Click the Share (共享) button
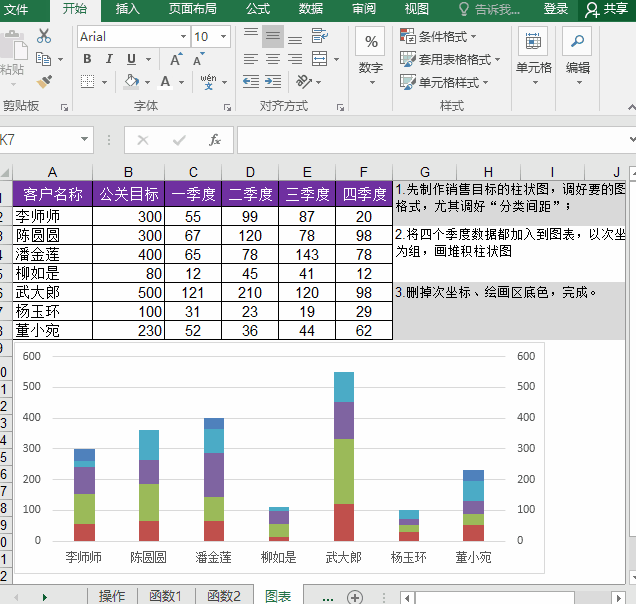 [x=607, y=10]
